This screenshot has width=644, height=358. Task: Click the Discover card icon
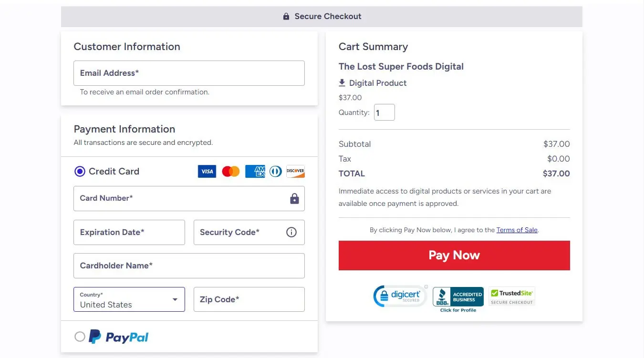pyautogui.click(x=295, y=172)
